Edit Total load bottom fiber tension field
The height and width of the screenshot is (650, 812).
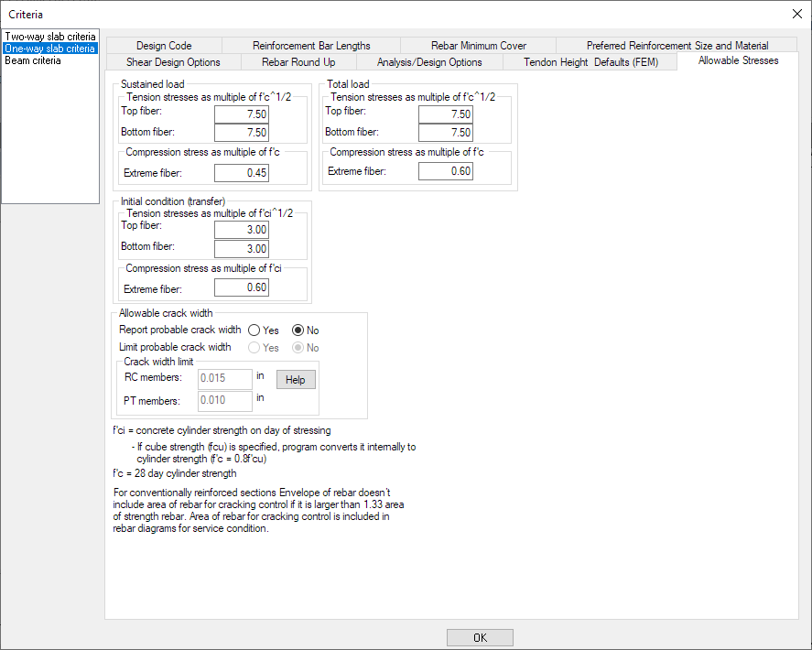[x=446, y=133]
